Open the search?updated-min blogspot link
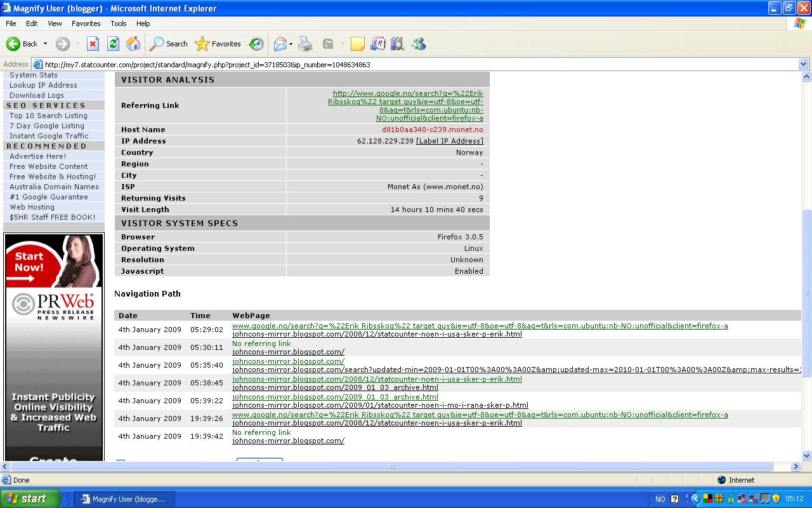Screen dimensions: 812x508 pyautogui.click(x=516, y=370)
